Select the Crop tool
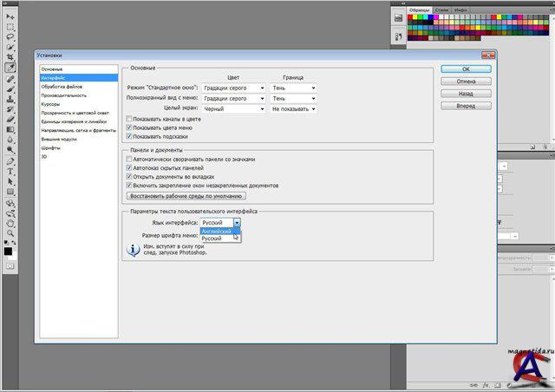The width and height of the screenshot is (555, 392). [10, 57]
